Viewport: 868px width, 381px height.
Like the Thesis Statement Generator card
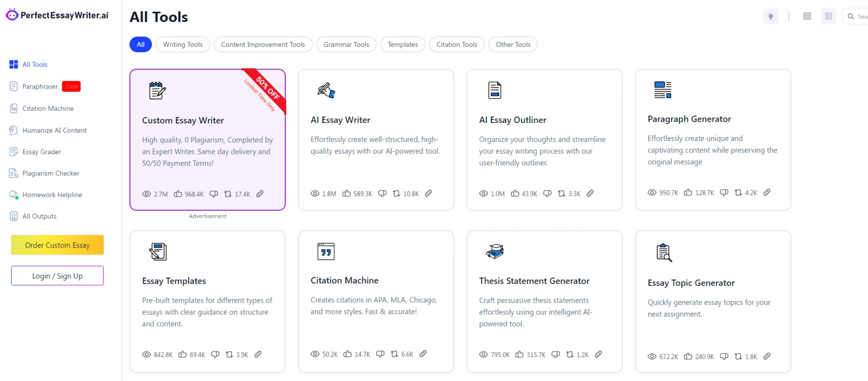[520, 354]
